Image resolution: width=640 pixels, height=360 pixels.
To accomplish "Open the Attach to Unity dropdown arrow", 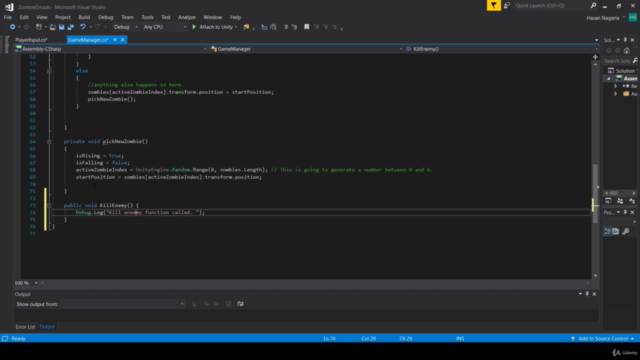I will [x=236, y=27].
